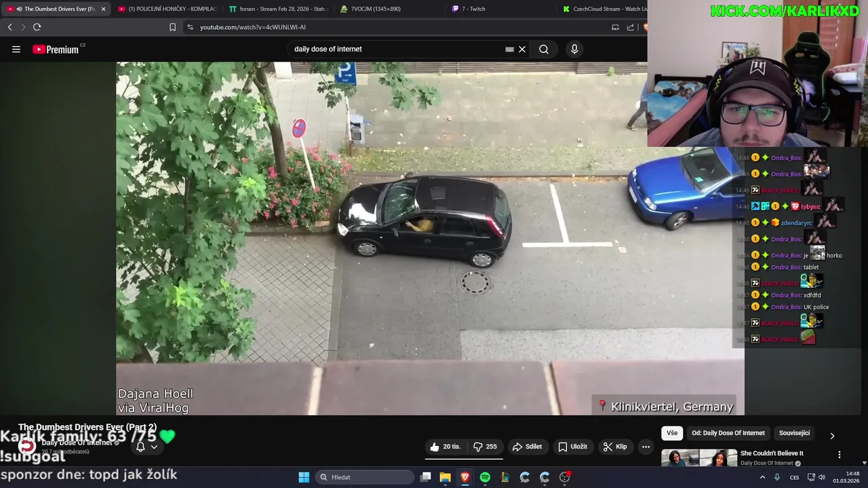Open Spotify from taskbar
Image resolution: width=868 pixels, height=488 pixels.
pos(485,477)
